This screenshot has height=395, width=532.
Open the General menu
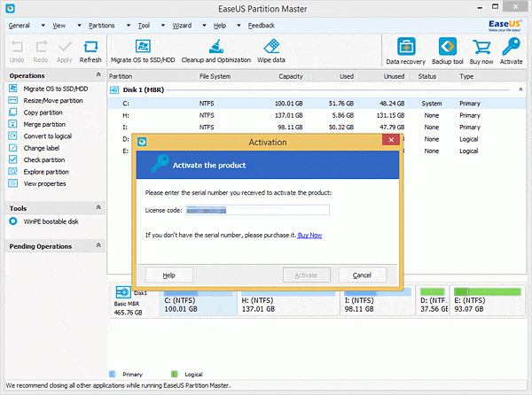pos(19,26)
